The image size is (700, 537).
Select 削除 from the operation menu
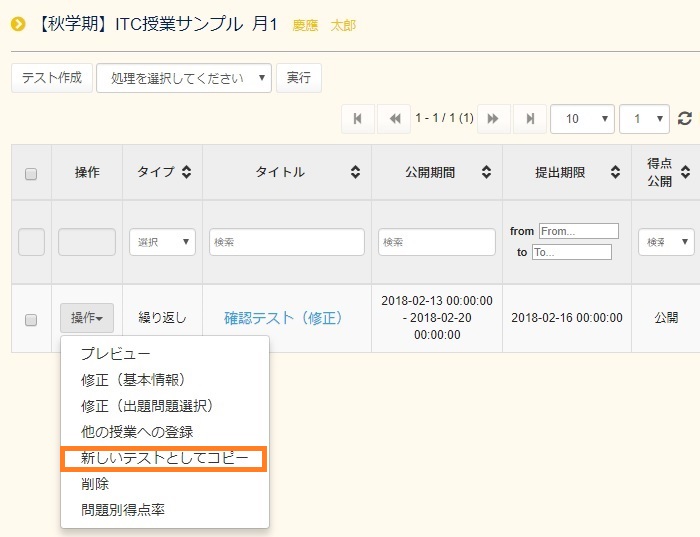pyautogui.click(x=95, y=484)
